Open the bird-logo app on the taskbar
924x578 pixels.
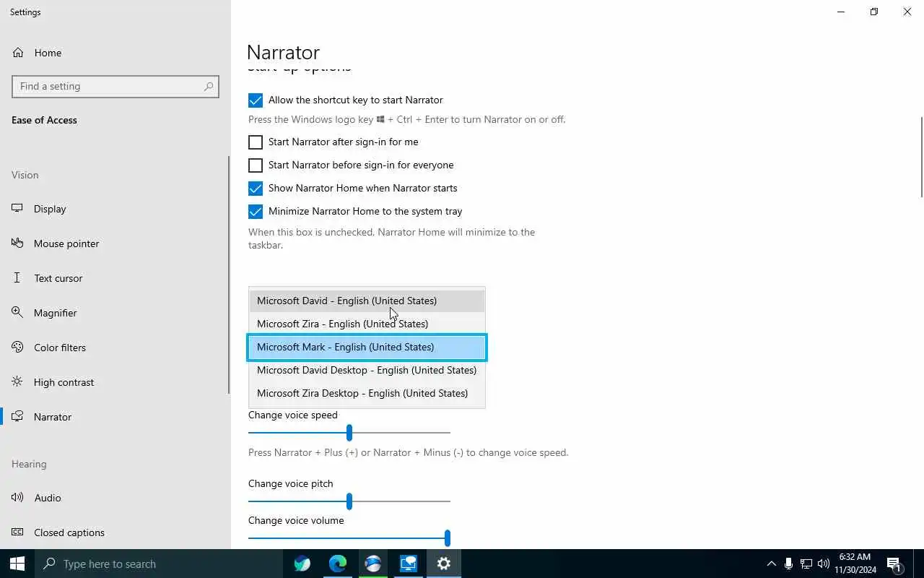point(302,564)
